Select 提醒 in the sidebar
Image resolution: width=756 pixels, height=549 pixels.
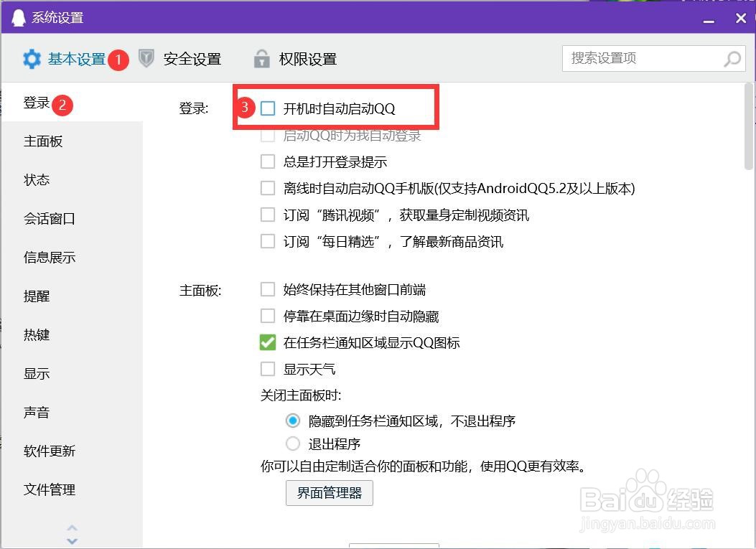tap(37, 296)
